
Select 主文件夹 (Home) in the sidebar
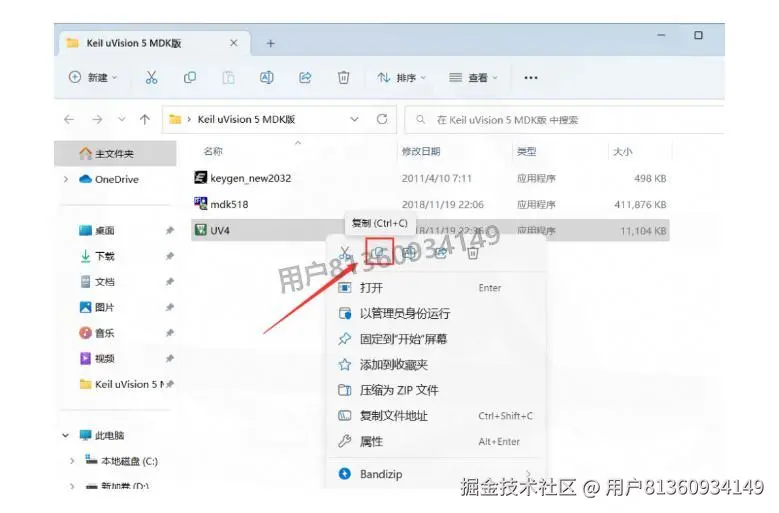115,153
